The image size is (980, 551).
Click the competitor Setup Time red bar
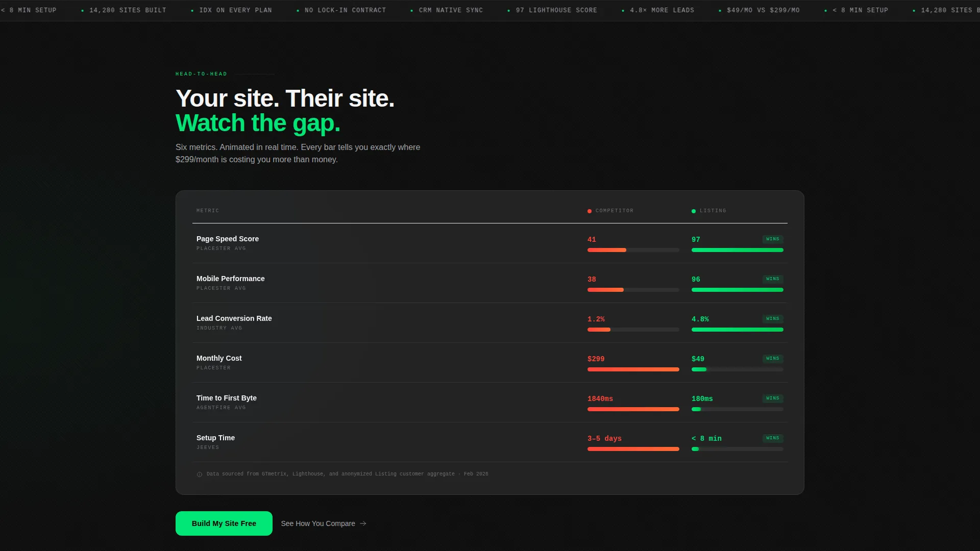[633, 449]
